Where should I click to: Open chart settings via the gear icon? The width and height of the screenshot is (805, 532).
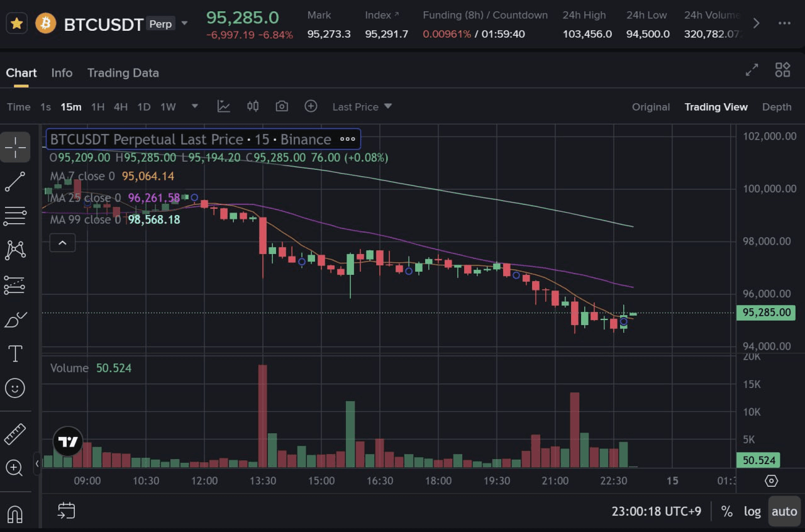coord(772,481)
